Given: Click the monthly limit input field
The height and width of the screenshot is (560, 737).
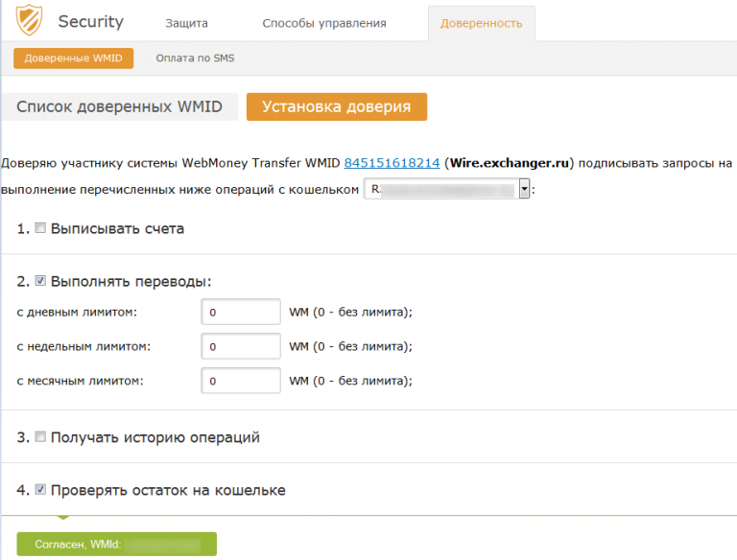Looking at the screenshot, I should point(241,381).
